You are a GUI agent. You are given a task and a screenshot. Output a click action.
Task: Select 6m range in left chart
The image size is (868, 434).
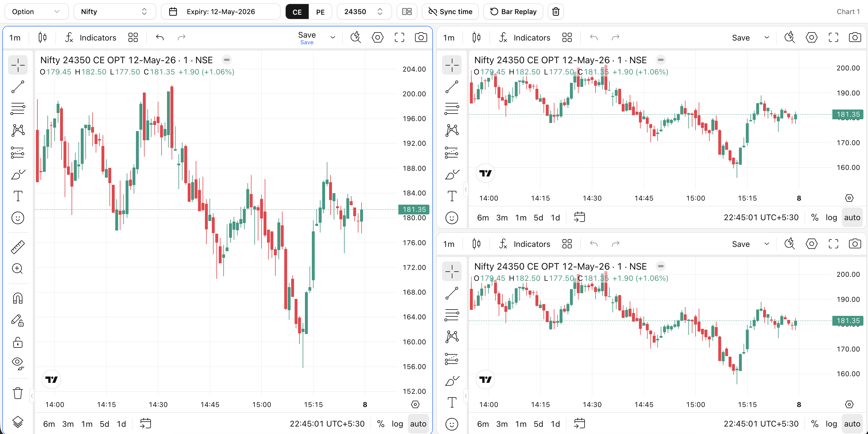click(x=49, y=424)
